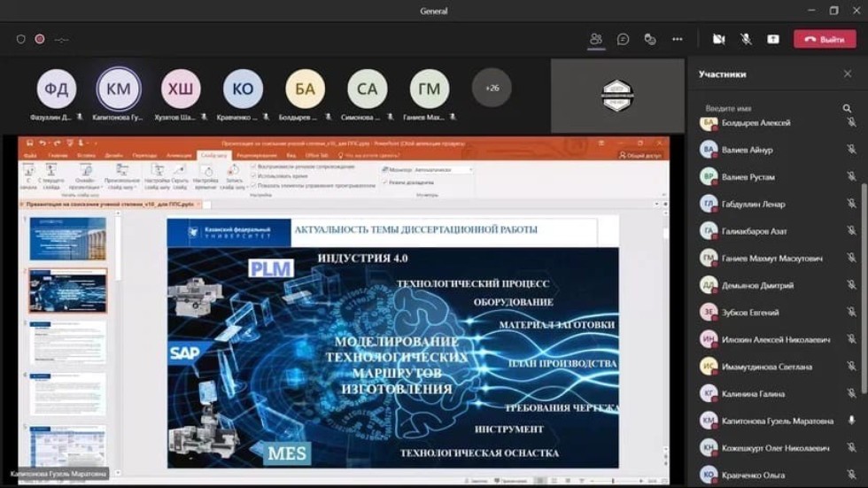Toggle the microphone mute button
868x488 pixels.
click(746, 39)
